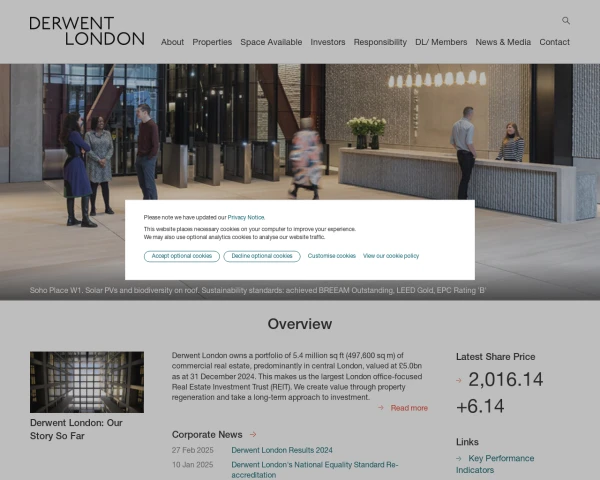This screenshot has height=480, width=600.
Task: Open the About menu
Action: point(172,42)
